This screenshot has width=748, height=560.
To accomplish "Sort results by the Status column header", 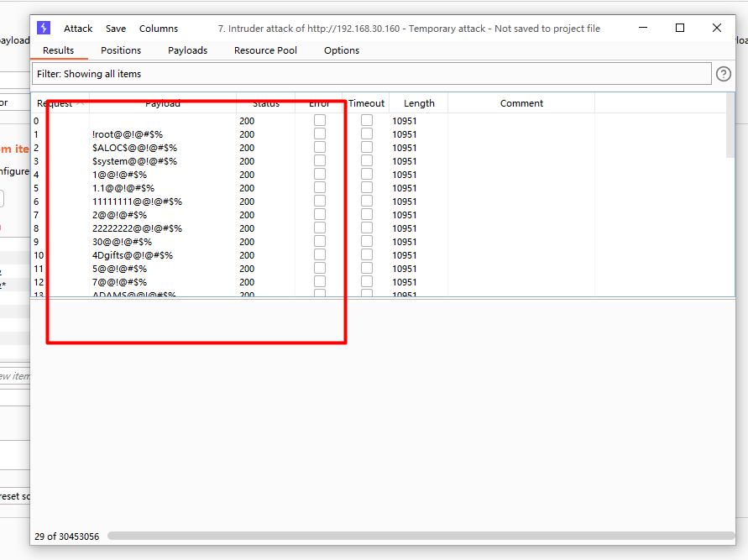I will pos(265,102).
